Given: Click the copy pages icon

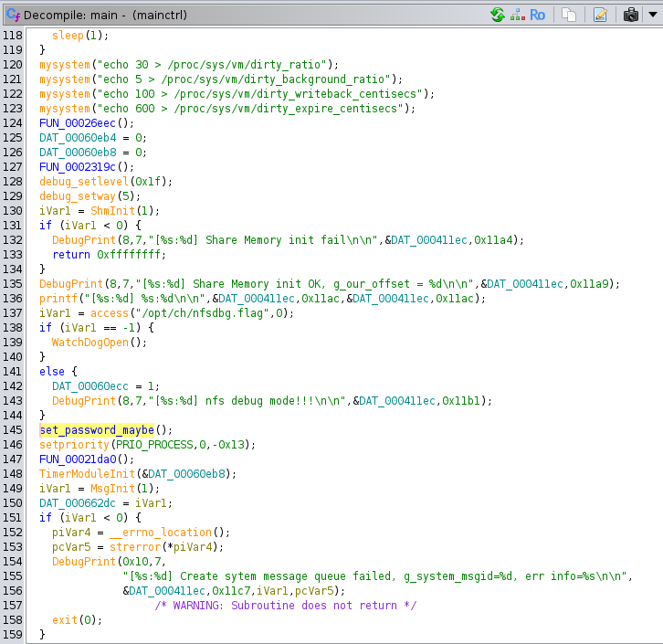Looking at the screenshot, I should tap(569, 15).
